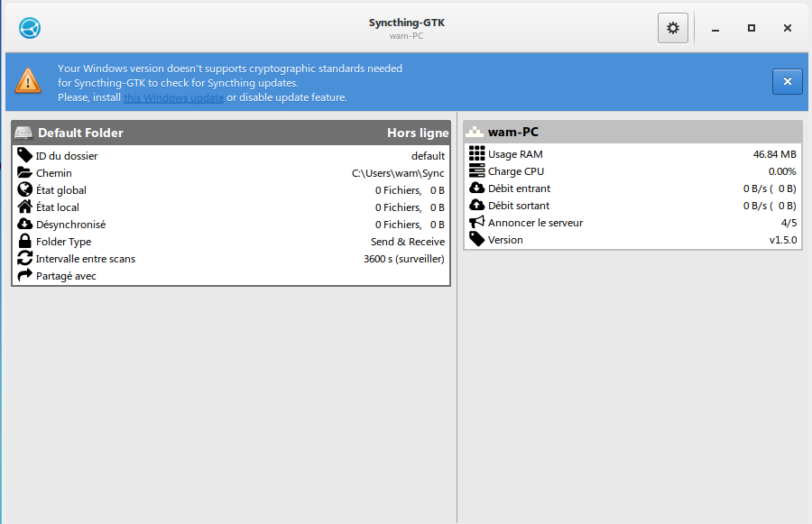812x524 pixels.
Task: Click the Partagé avec share arrow icon
Action: (25, 276)
